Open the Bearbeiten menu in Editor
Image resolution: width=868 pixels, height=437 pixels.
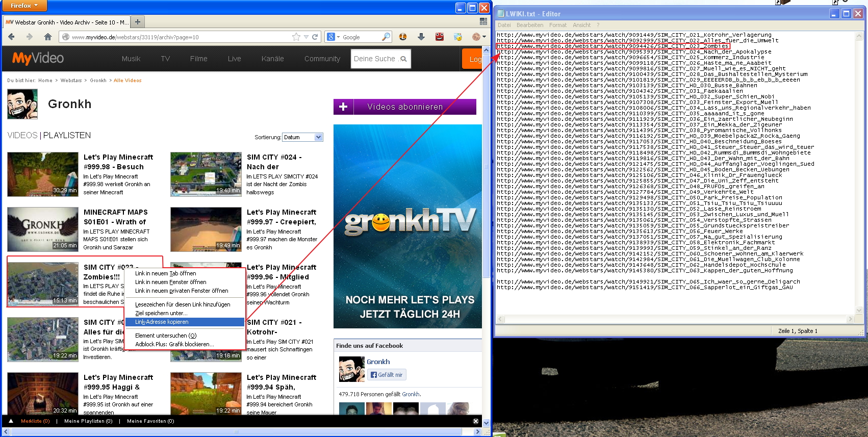(529, 25)
